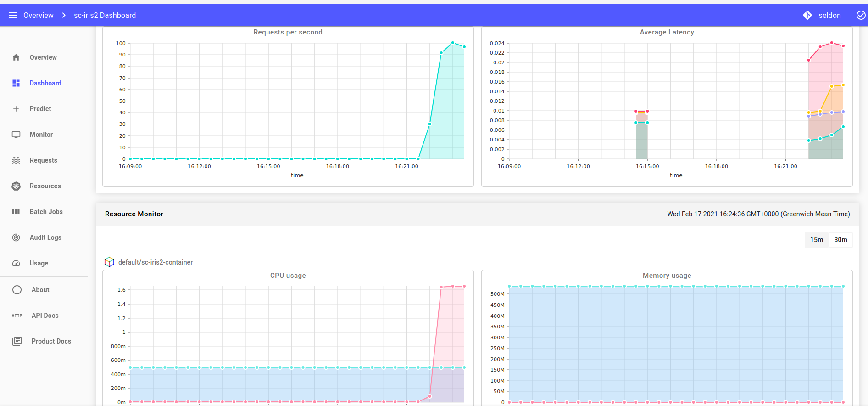
Task: Click the sc-iris2-container cube icon
Action: click(x=109, y=262)
